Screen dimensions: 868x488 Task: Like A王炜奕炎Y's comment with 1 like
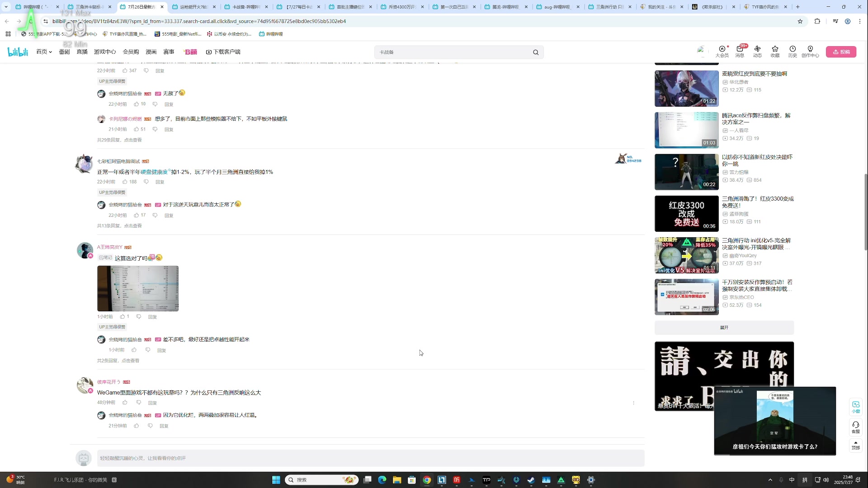[123, 316]
